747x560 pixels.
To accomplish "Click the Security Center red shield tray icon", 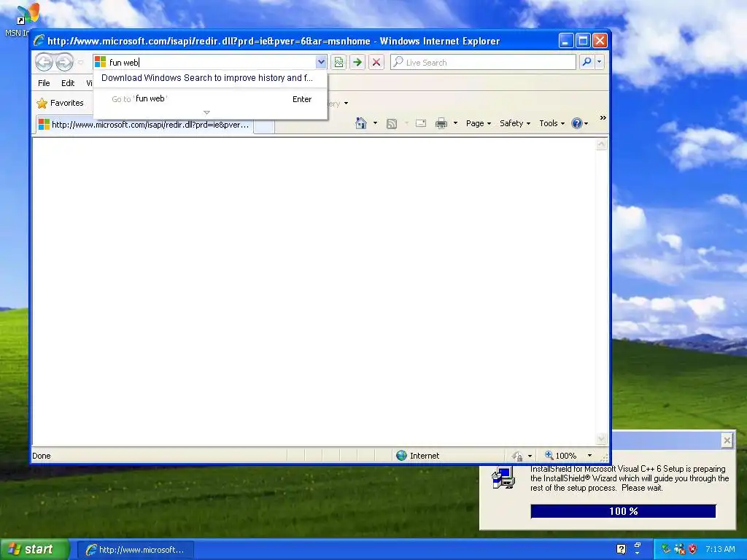I will [x=693, y=549].
